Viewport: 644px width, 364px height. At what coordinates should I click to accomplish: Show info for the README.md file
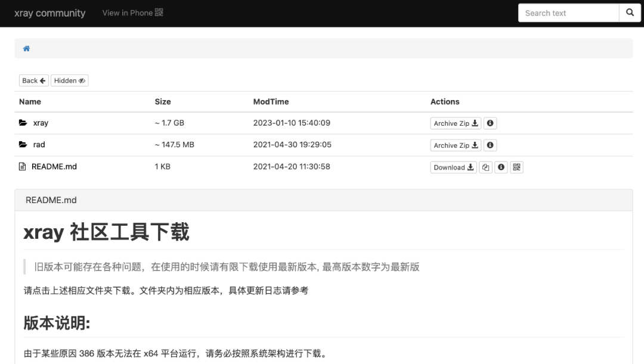click(501, 167)
